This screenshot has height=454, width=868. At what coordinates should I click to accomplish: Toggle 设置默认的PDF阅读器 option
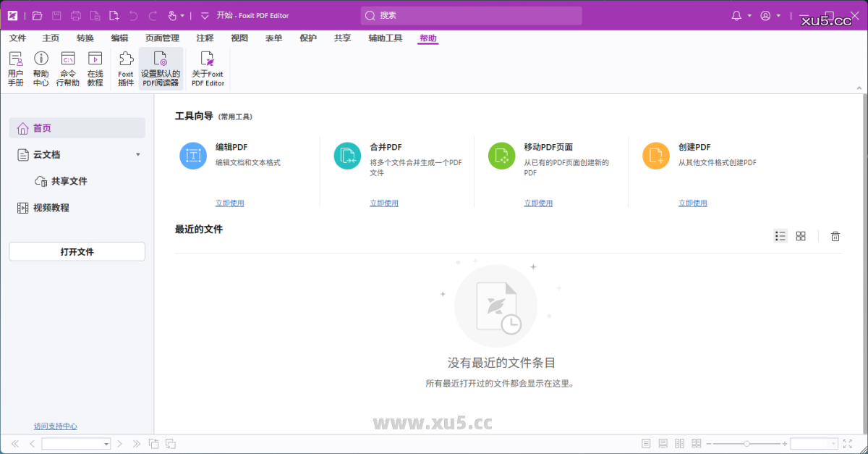[161, 67]
